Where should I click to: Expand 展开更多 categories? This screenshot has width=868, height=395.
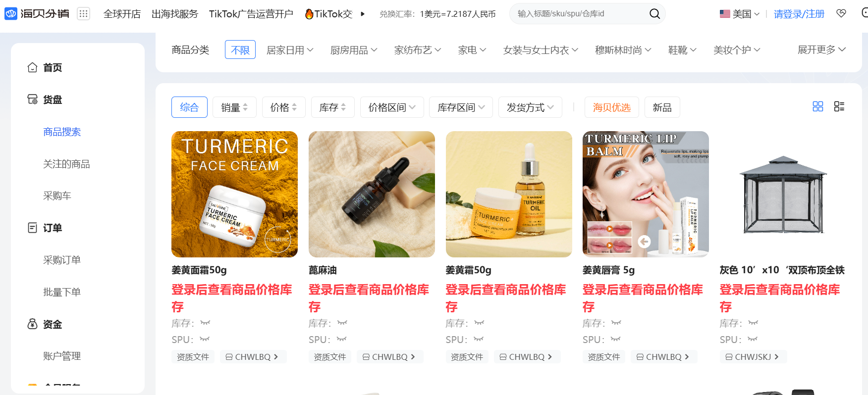[x=821, y=49]
